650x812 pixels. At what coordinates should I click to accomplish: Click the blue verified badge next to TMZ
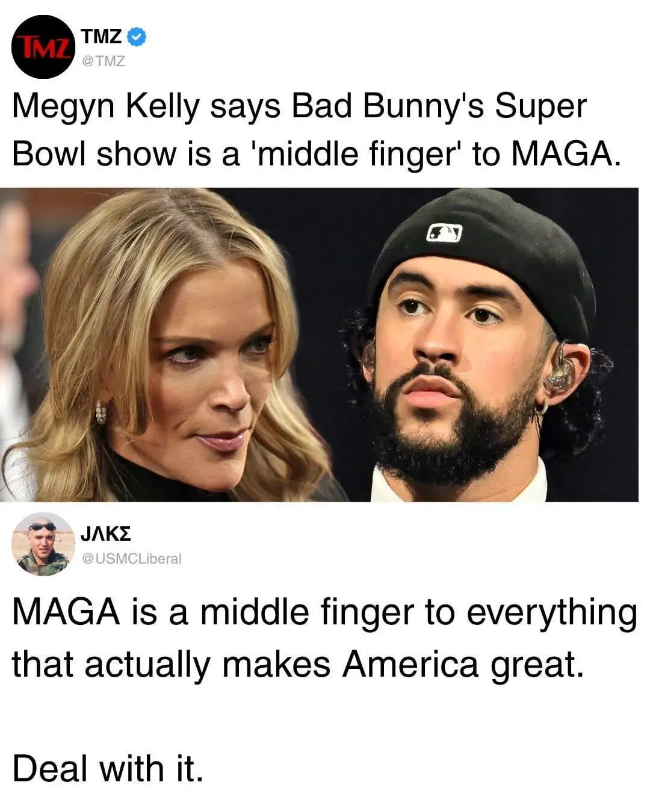[138, 37]
